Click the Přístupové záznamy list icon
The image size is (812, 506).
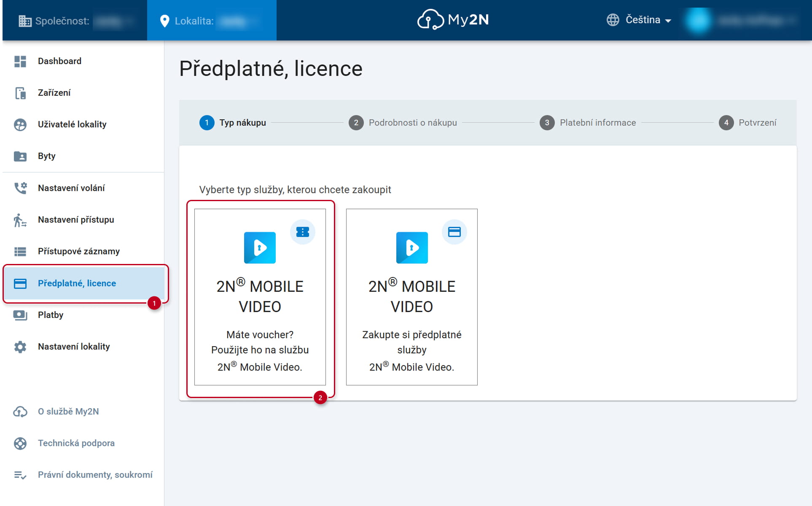pos(20,251)
